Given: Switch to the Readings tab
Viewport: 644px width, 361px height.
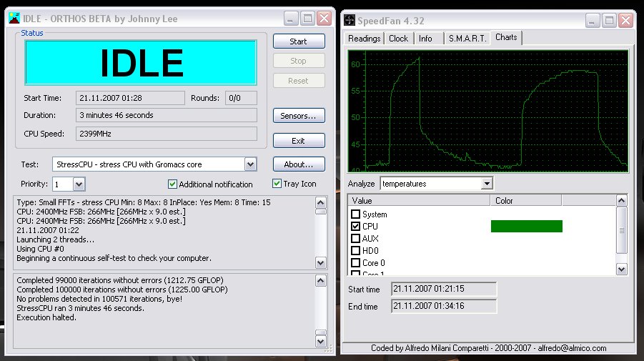Looking at the screenshot, I should (364, 38).
